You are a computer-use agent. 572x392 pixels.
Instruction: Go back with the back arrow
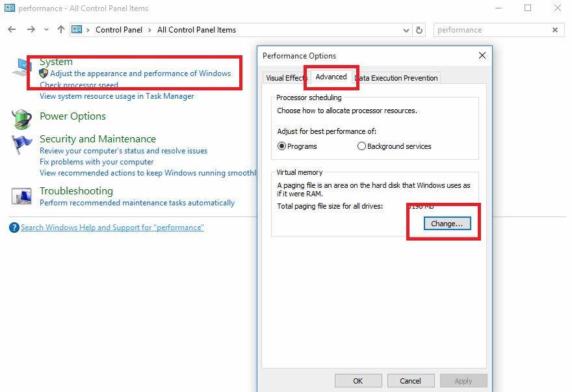12,30
